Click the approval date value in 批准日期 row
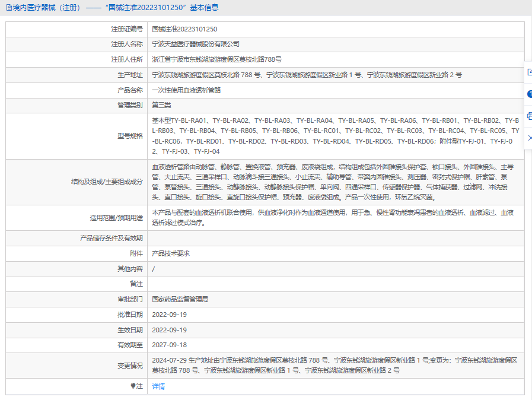The width and height of the screenshot is (532, 400). click(x=170, y=315)
